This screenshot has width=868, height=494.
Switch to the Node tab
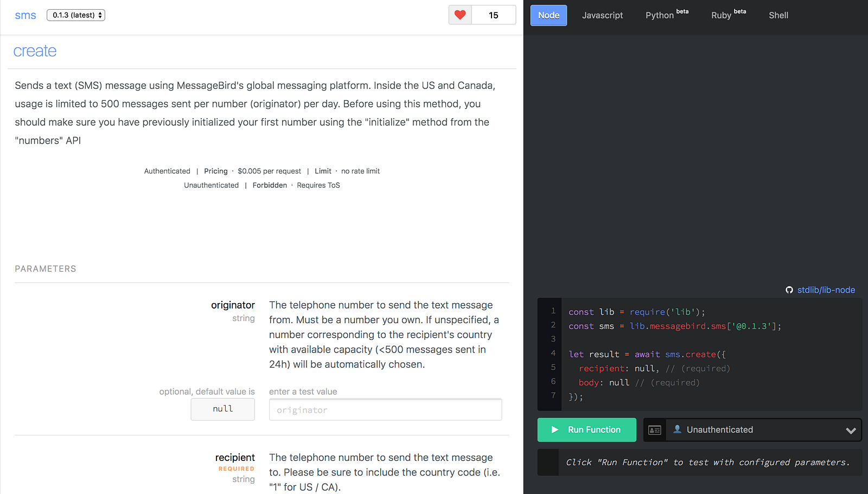pos(548,15)
